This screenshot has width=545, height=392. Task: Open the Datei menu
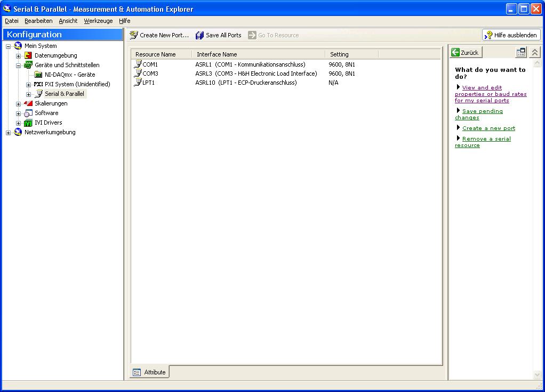(12, 21)
